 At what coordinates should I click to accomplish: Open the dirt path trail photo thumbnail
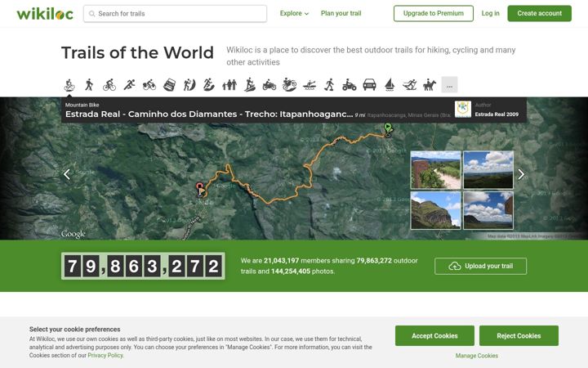pos(436,170)
